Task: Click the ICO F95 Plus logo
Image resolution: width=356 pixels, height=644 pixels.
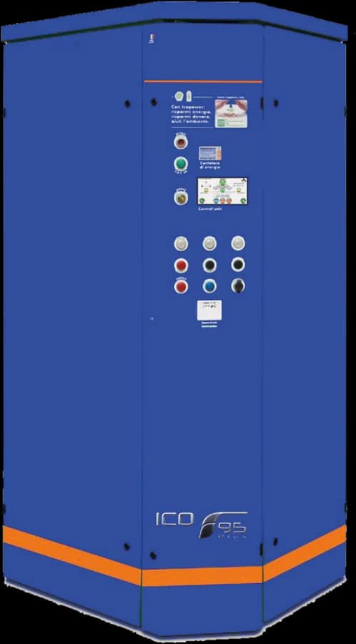Action: 202,525
